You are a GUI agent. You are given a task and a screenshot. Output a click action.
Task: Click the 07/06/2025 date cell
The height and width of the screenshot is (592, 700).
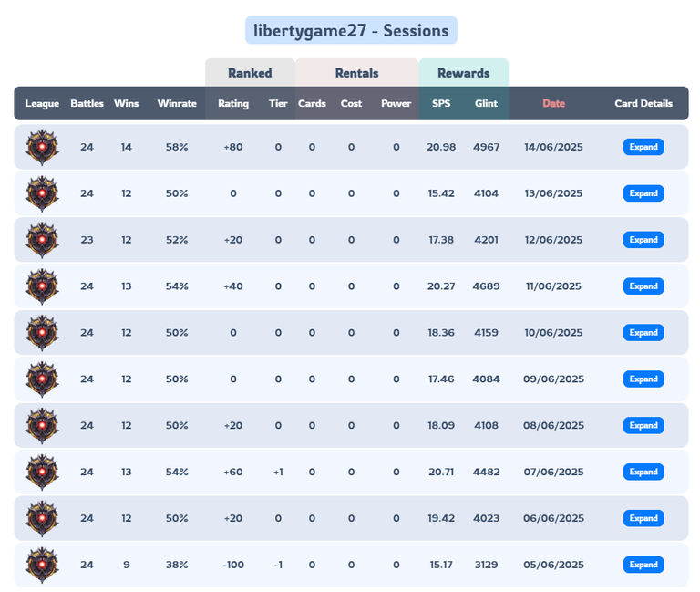click(x=553, y=473)
